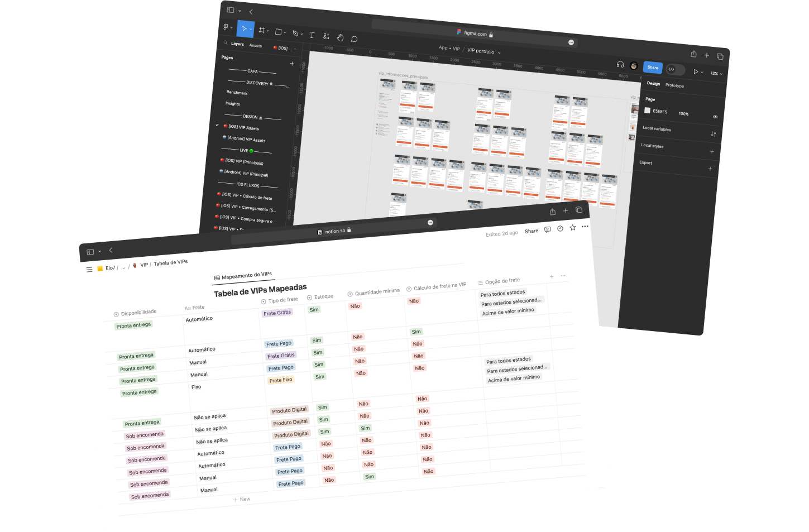
Task: Click Share in the Notion top bar
Action: [532, 231]
